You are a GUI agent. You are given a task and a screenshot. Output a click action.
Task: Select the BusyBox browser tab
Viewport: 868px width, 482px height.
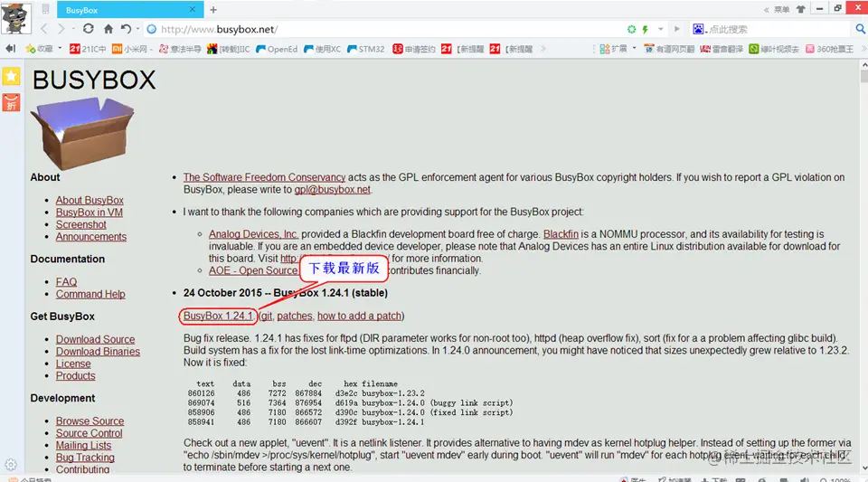click(130, 10)
